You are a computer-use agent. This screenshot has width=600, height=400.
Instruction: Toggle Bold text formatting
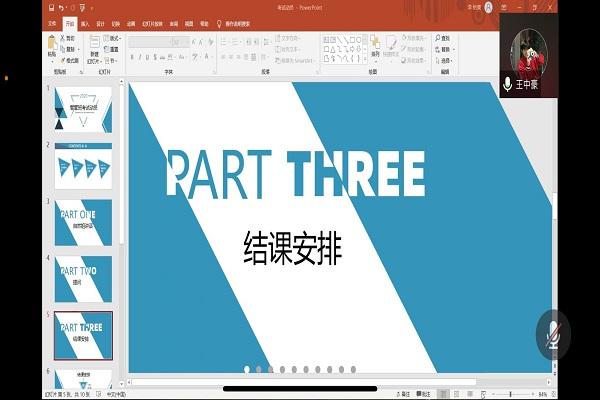(x=132, y=57)
